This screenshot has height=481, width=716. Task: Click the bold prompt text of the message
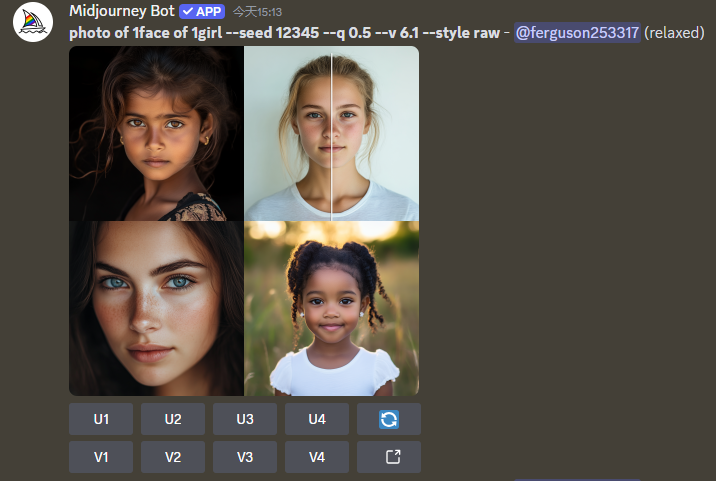click(284, 33)
